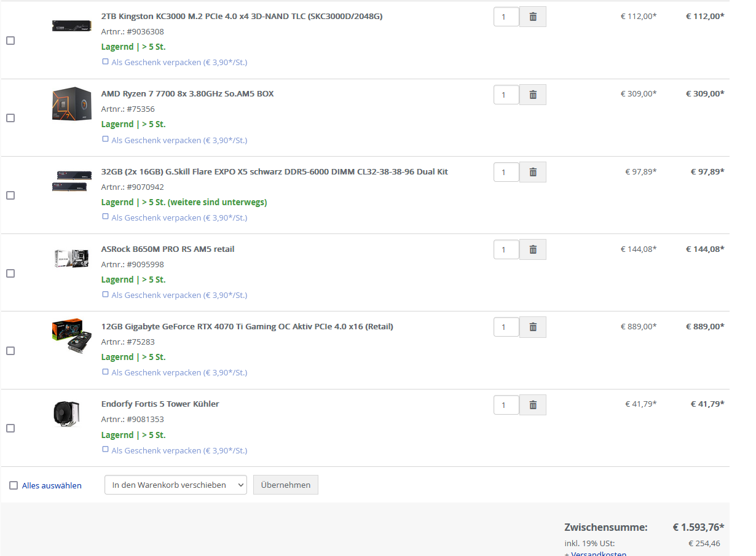Click AMD Ryzen 7 box thumbnail
Viewport: 756px width, 556px height.
click(71, 104)
